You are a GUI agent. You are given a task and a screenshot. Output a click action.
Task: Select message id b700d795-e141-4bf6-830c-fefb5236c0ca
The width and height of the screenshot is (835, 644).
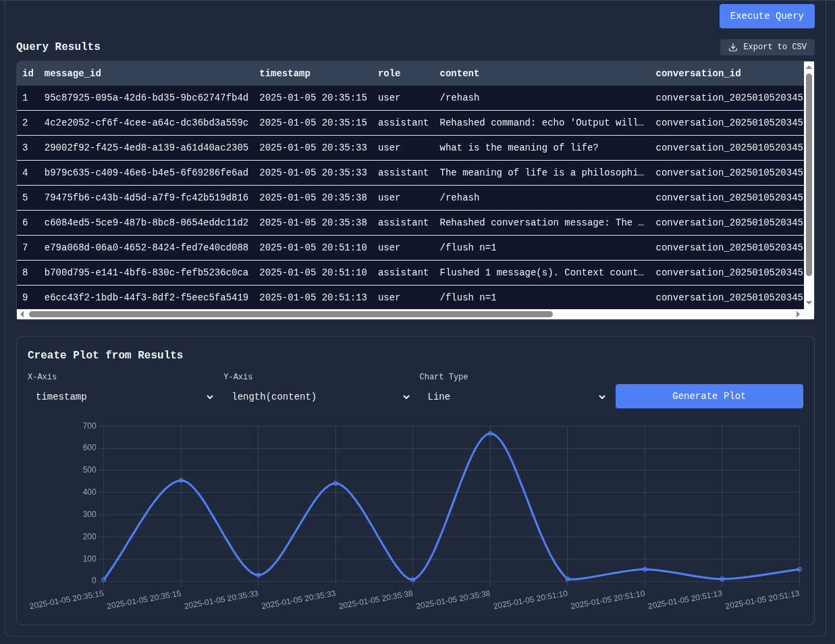coord(146,273)
